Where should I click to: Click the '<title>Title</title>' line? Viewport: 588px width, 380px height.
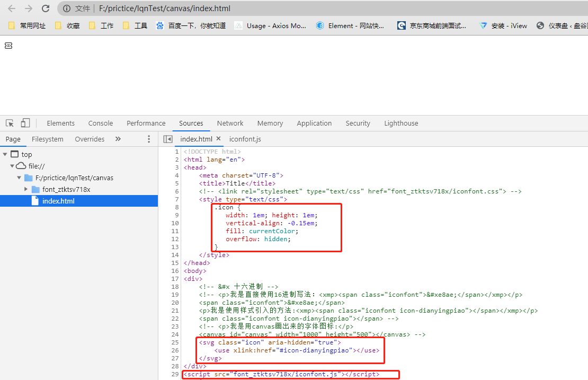point(237,183)
